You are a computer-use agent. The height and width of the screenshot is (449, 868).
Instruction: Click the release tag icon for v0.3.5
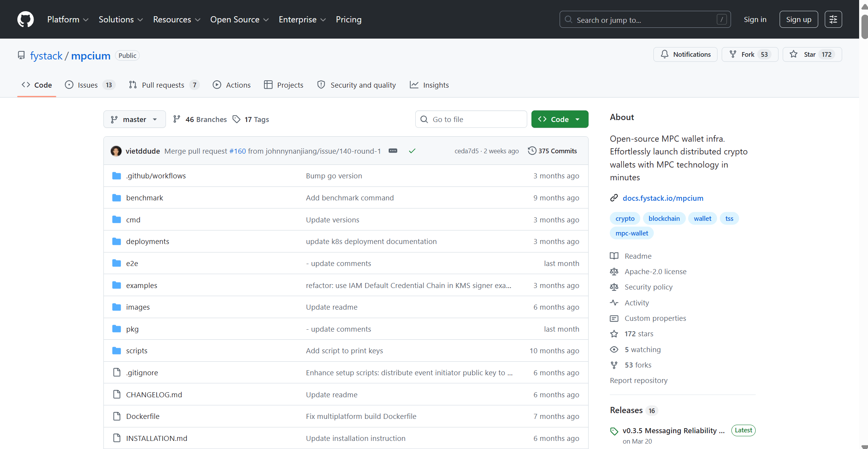pos(614,431)
